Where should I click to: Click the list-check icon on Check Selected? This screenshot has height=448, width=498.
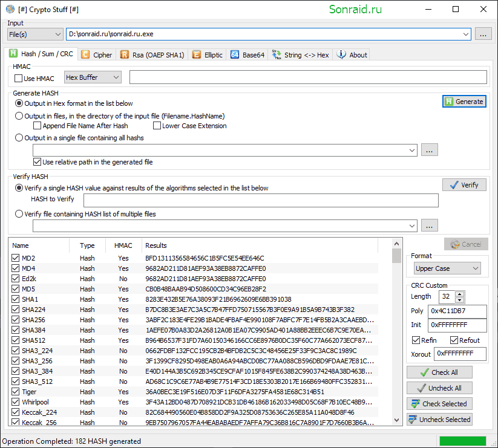click(416, 404)
